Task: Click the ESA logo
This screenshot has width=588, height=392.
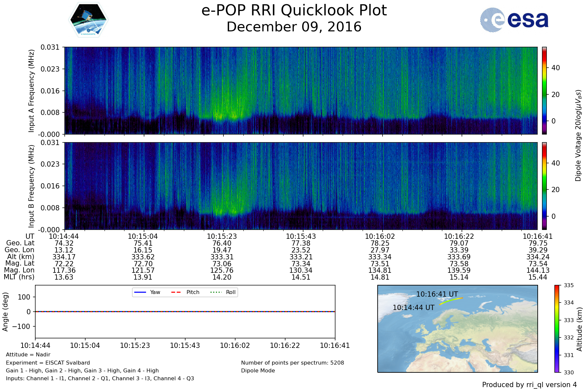Action: tap(514, 20)
